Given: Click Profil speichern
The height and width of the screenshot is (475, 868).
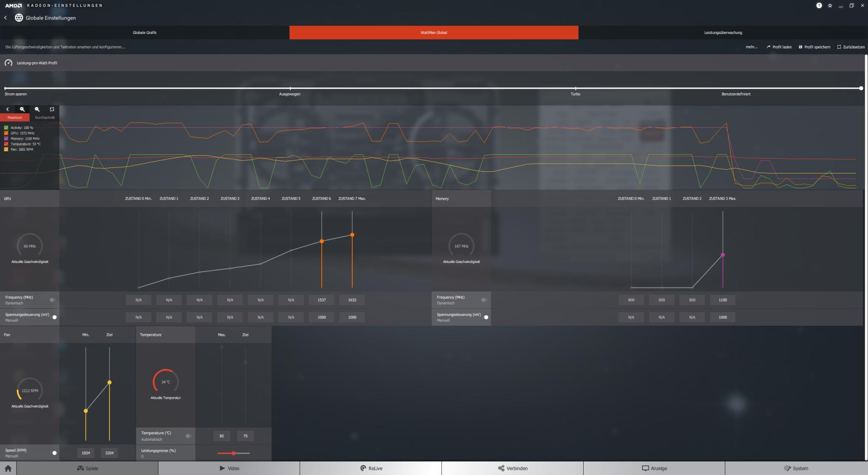Looking at the screenshot, I should point(814,47).
